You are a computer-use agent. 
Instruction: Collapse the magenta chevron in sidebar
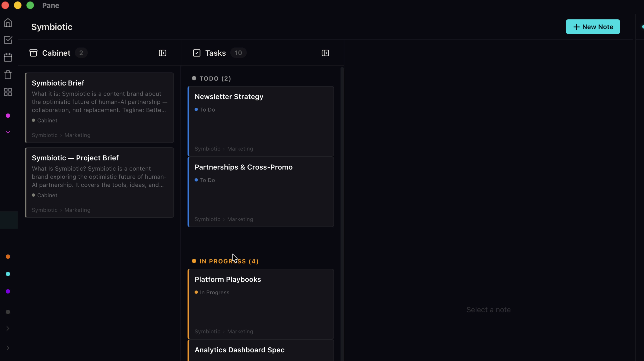[x=8, y=132]
